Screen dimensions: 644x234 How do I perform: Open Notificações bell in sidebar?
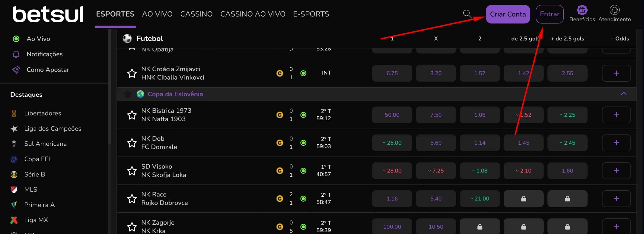coord(16,54)
